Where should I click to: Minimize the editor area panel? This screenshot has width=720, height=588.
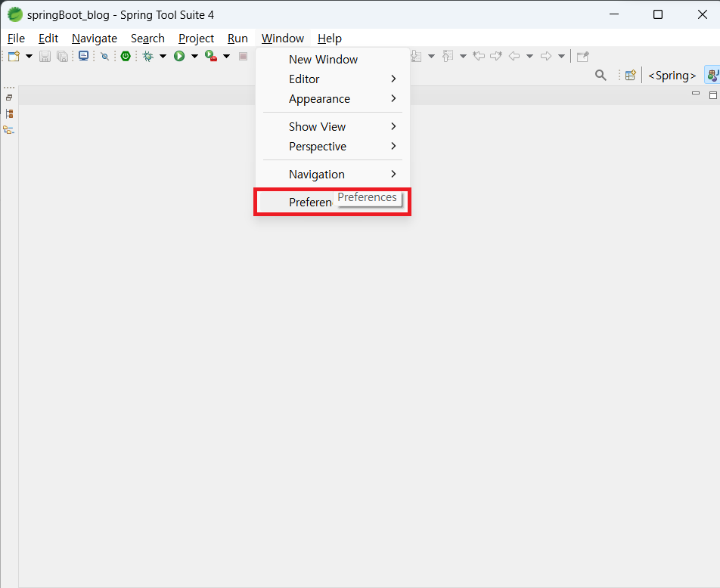pos(696,93)
